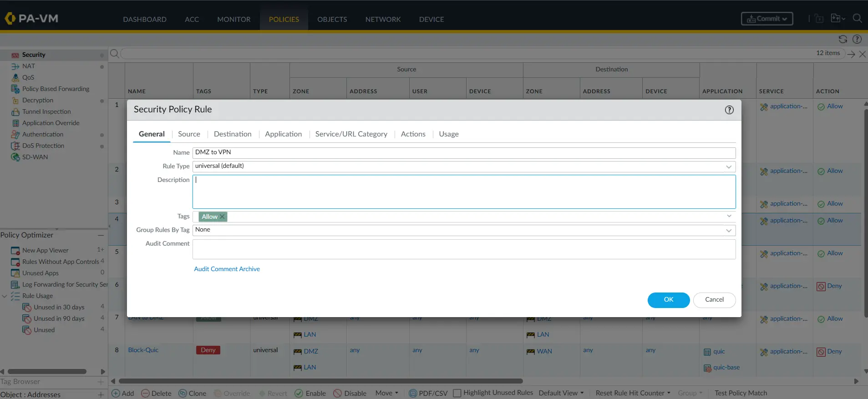Click the horizontal scrollbar under the rules table
Screen dimensions: 868x399
coord(320,381)
